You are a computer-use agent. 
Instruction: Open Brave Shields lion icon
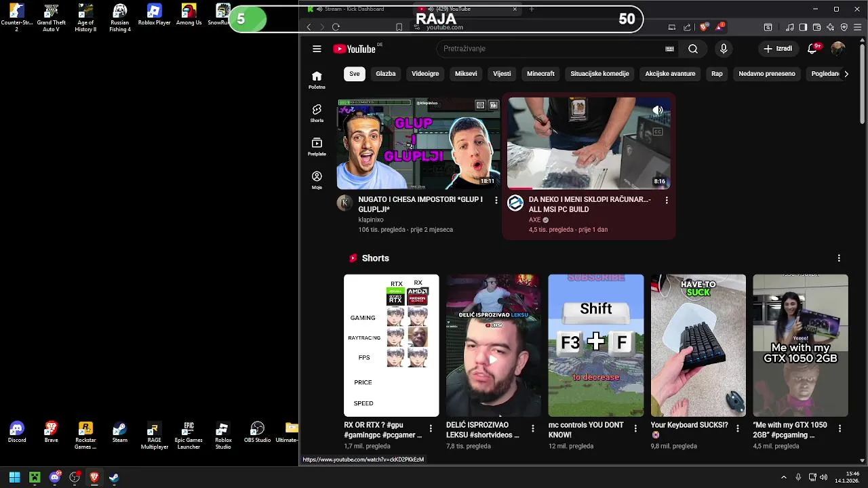(x=704, y=27)
